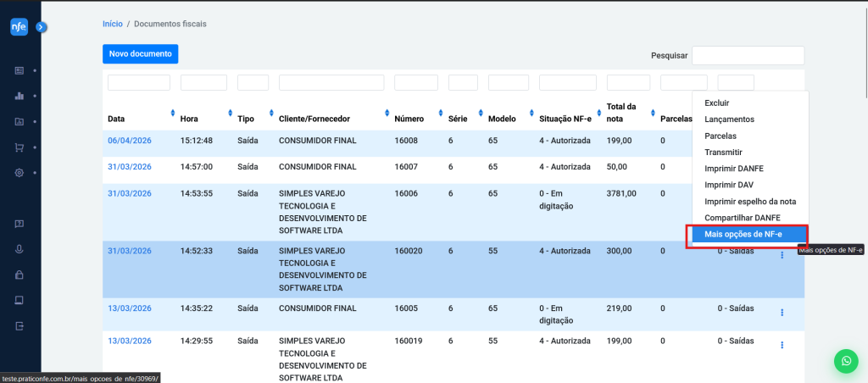Image resolution: width=868 pixels, height=383 pixels.
Task: Open the settings gear sidebar icon
Action: click(19, 173)
